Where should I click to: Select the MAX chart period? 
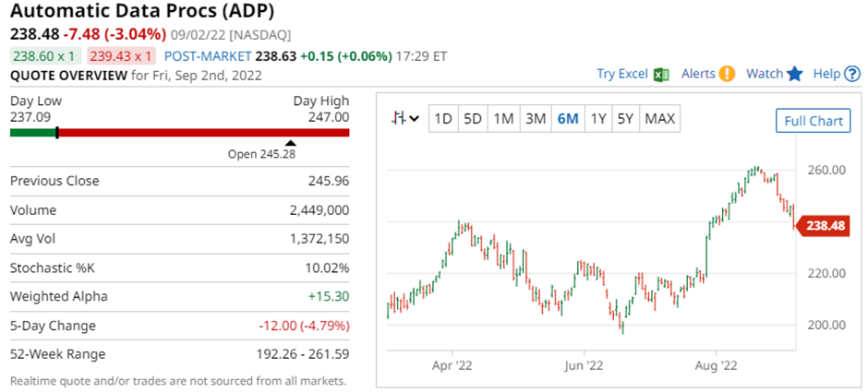click(659, 118)
